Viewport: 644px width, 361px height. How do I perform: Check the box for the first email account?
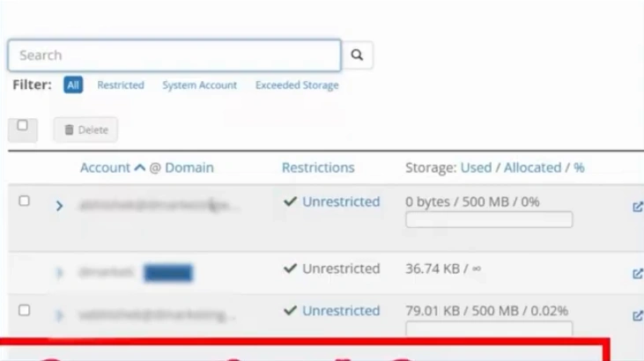pos(24,201)
